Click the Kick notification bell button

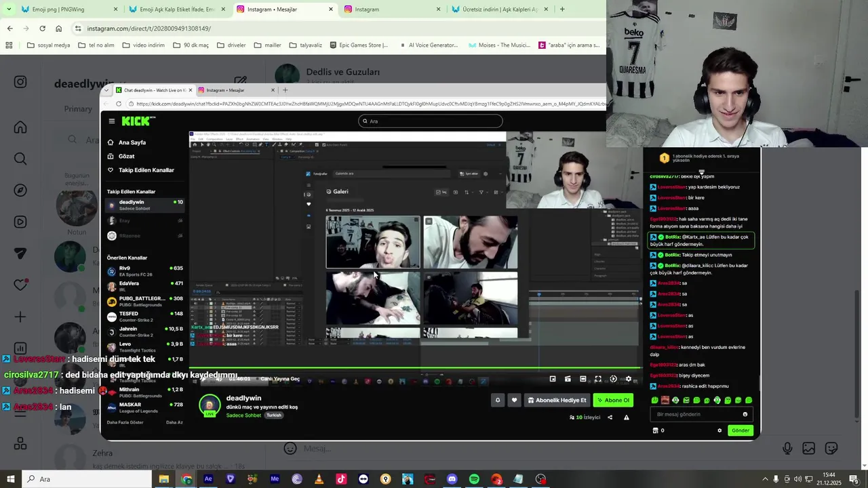498,400
